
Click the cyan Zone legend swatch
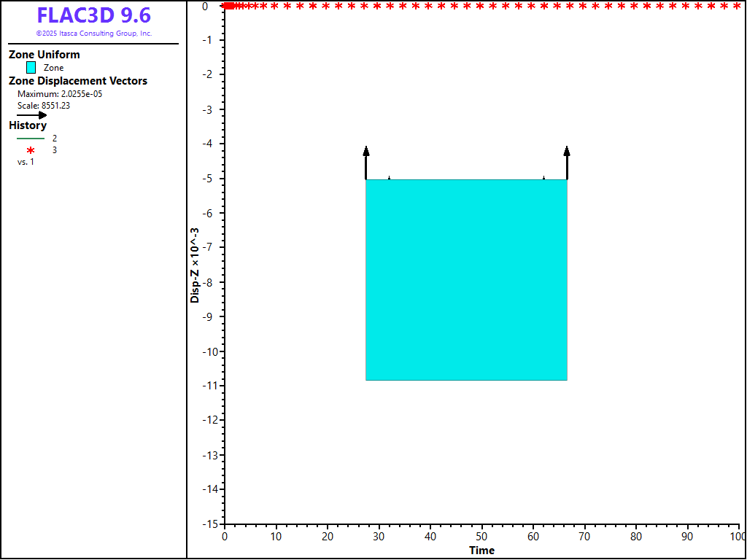pos(31,68)
